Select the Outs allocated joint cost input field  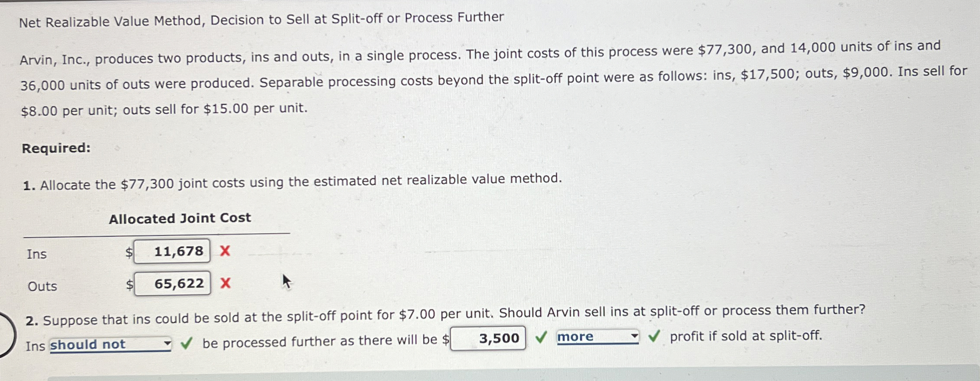173,284
